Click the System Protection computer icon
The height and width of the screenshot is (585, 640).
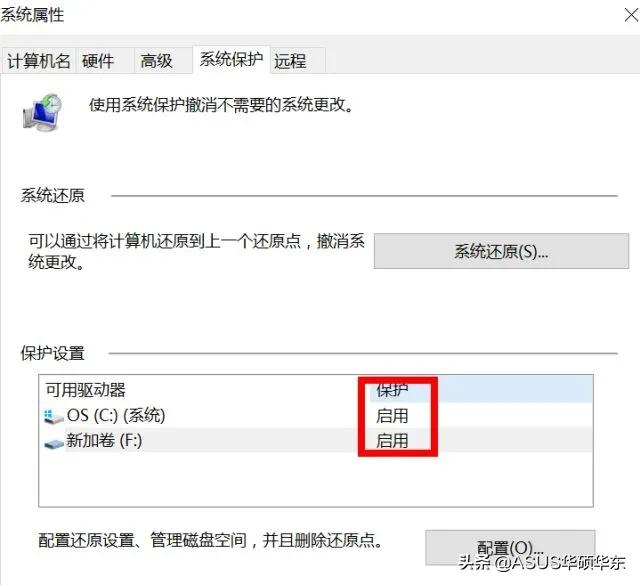tap(43, 113)
